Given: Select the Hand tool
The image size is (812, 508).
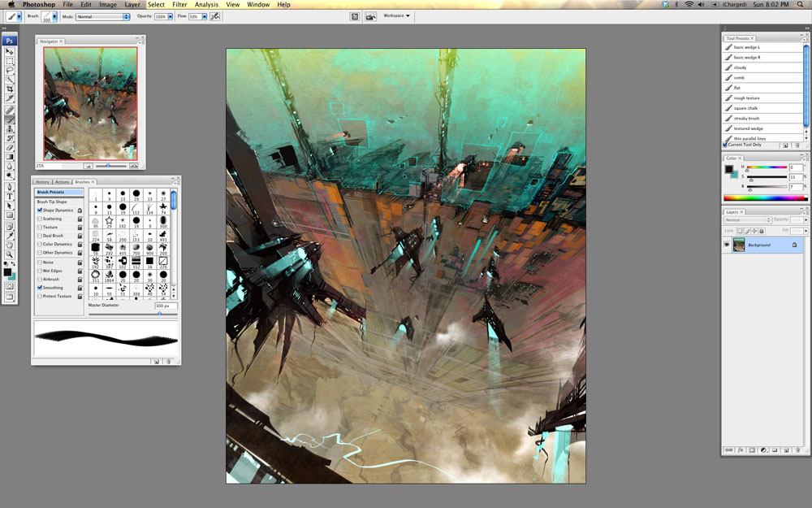Looking at the screenshot, I should (9, 245).
